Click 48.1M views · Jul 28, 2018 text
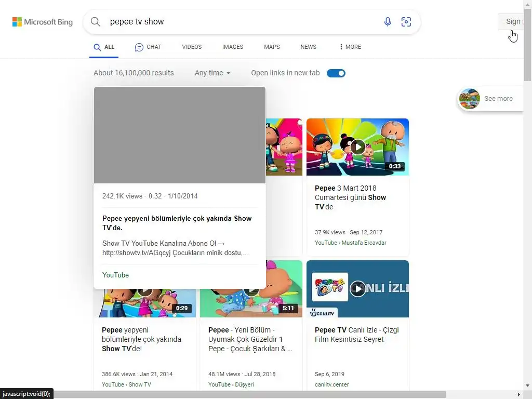 (x=242, y=374)
